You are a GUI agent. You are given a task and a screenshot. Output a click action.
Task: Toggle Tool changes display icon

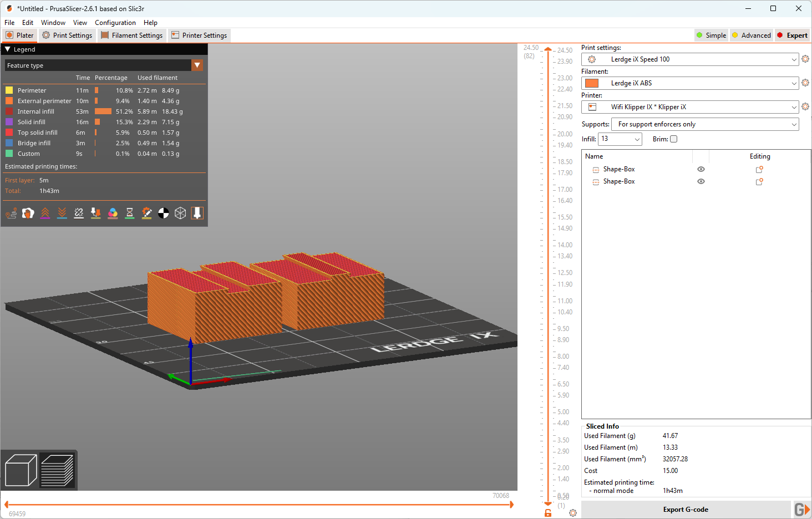pos(96,213)
